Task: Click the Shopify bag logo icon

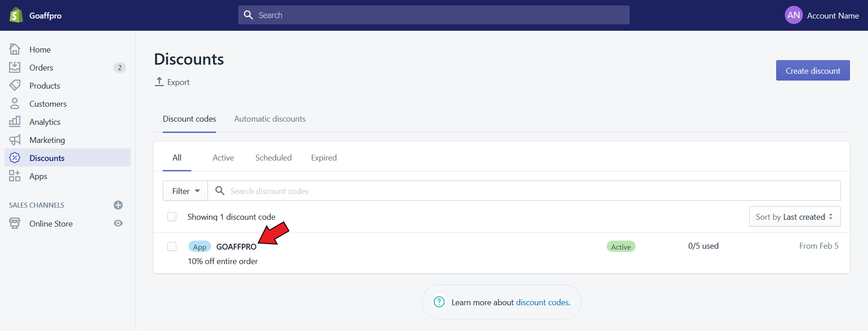Action: [x=16, y=15]
